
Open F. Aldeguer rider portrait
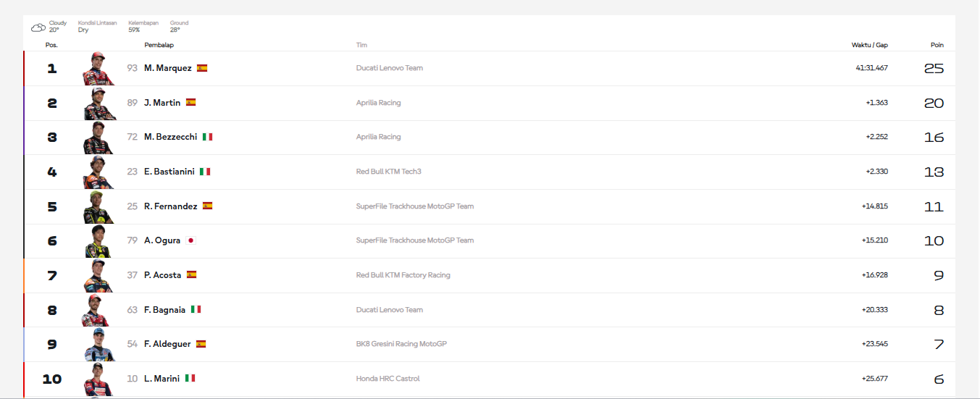[99, 345]
